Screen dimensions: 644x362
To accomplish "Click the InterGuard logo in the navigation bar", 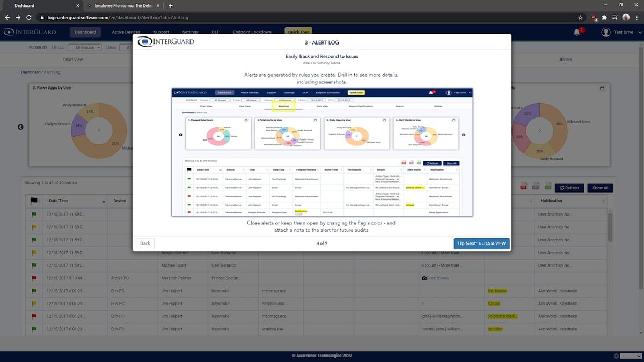I will tap(31, 32).
